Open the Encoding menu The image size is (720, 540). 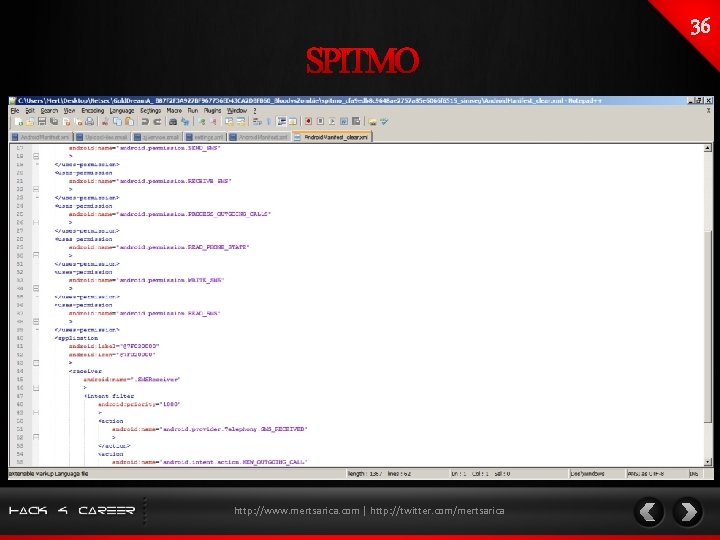tap(93, 111)
